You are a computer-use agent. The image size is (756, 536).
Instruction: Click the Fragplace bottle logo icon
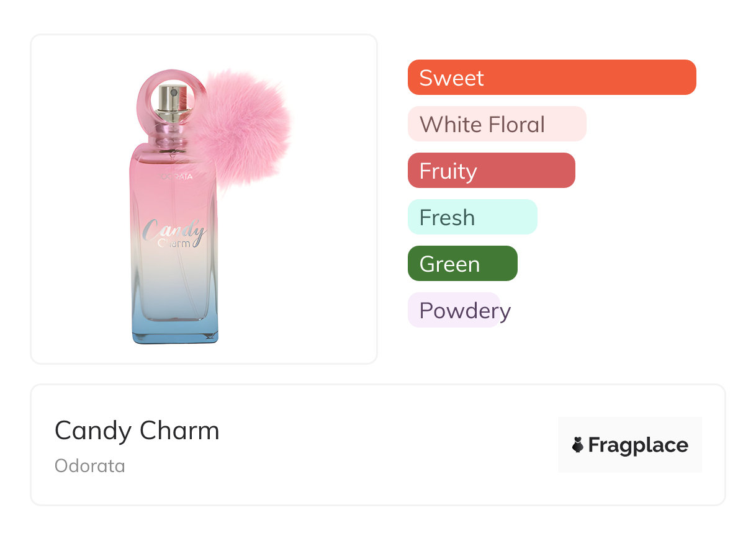click(578, 445)
